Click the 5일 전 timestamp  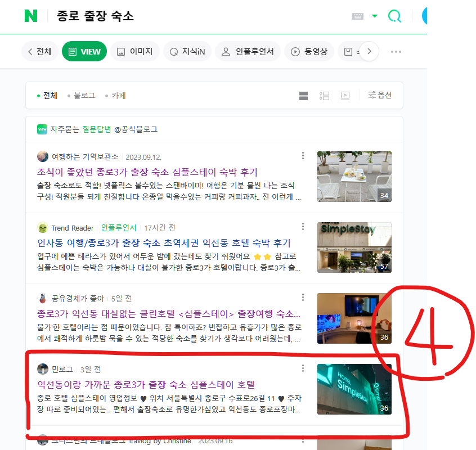(x=122, y=299)
